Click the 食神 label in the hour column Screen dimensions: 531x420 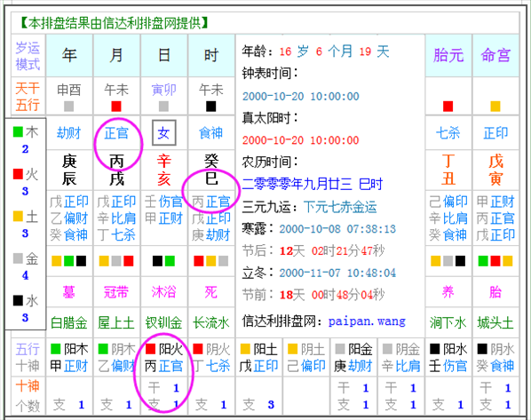click(211, 133)
